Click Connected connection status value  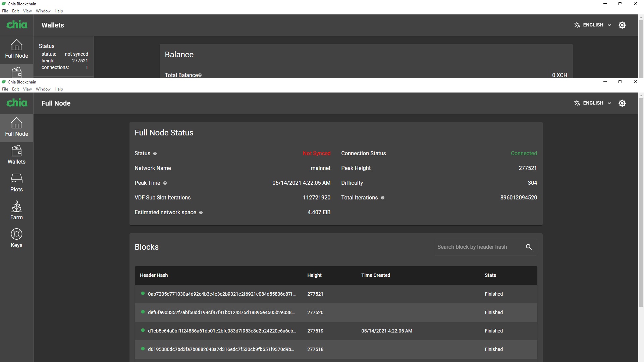point(524,154)
